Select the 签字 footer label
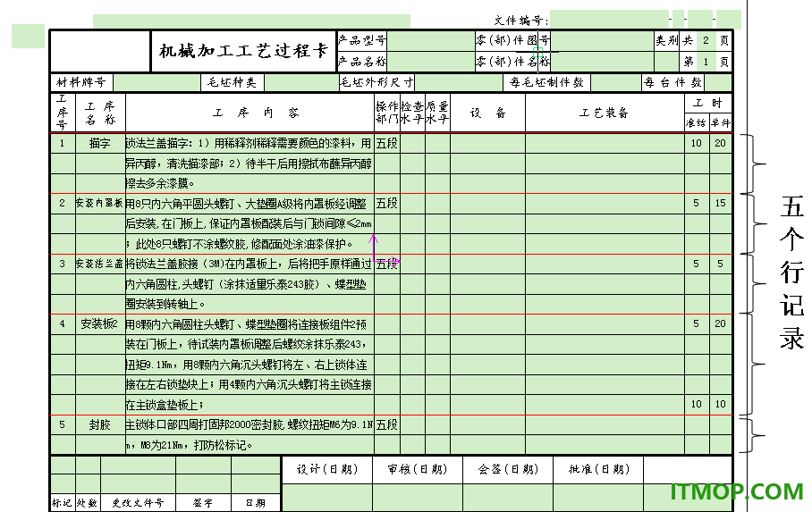 203,503
